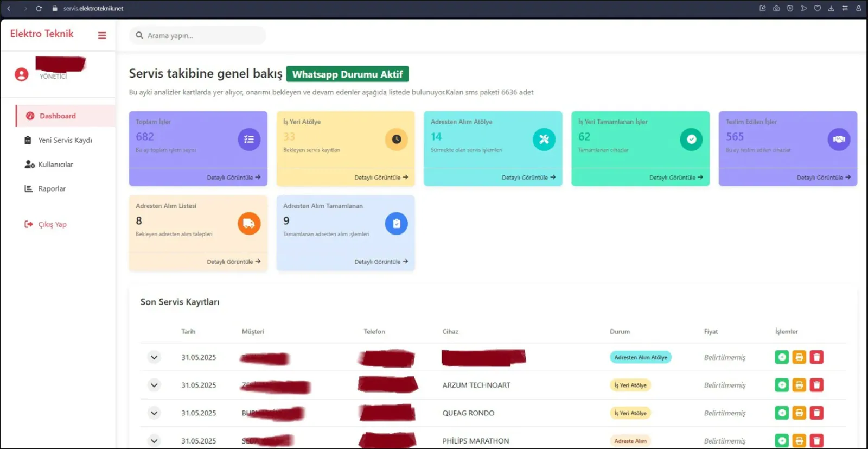Open browser downloads icon
Image resolution: width=868 pixels, height=449 pixels.
click(x=831, y=8)
